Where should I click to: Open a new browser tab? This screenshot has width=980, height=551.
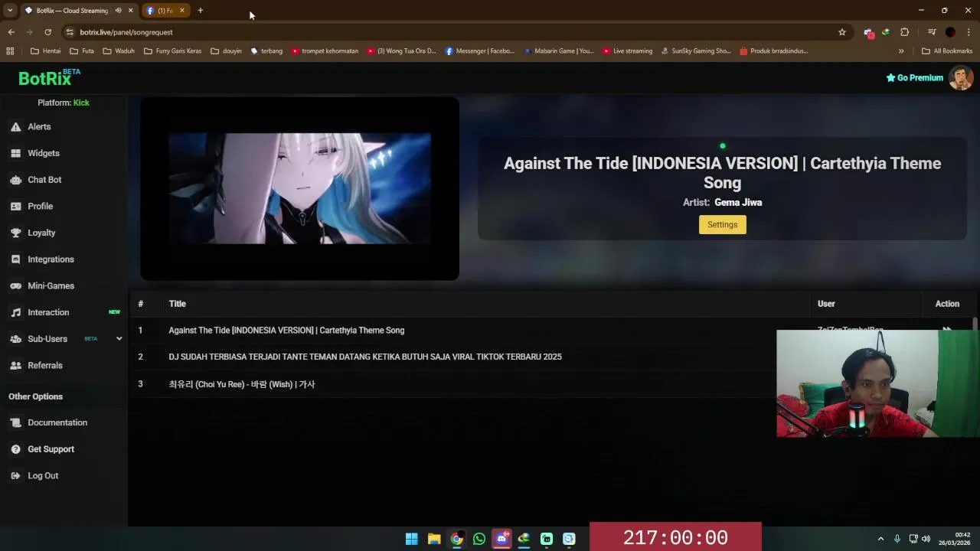[201, 11]
